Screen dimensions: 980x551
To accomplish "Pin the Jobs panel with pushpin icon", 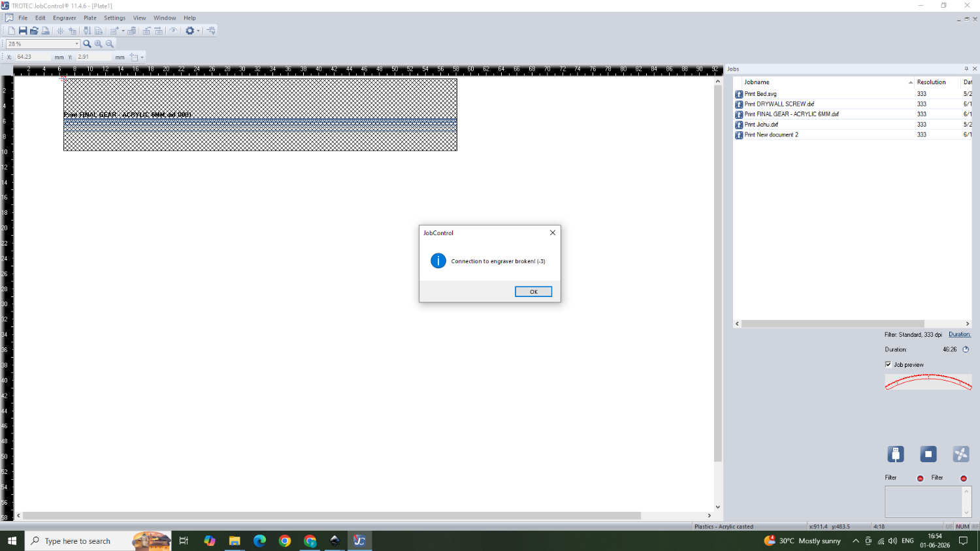I will click(x=966, y=69).
